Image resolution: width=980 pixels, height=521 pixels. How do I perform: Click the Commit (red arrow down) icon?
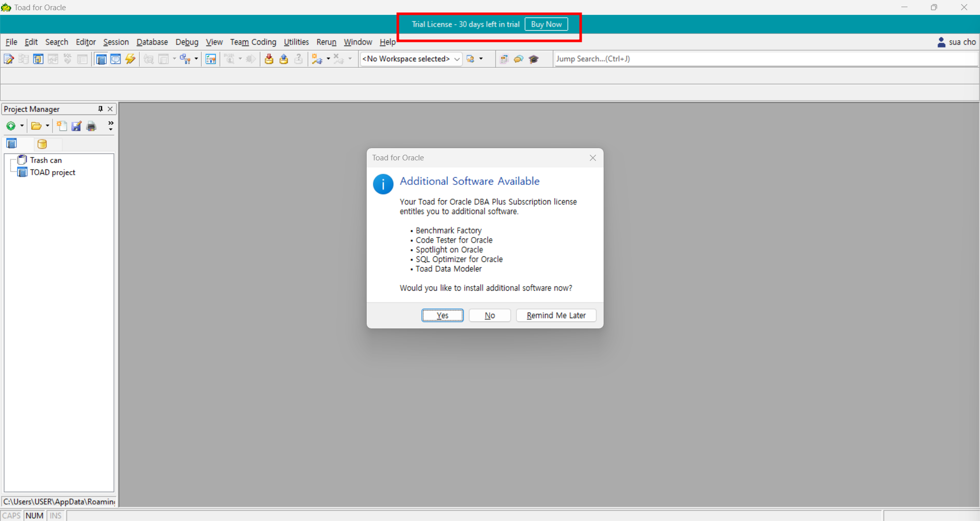pos(269,59)
